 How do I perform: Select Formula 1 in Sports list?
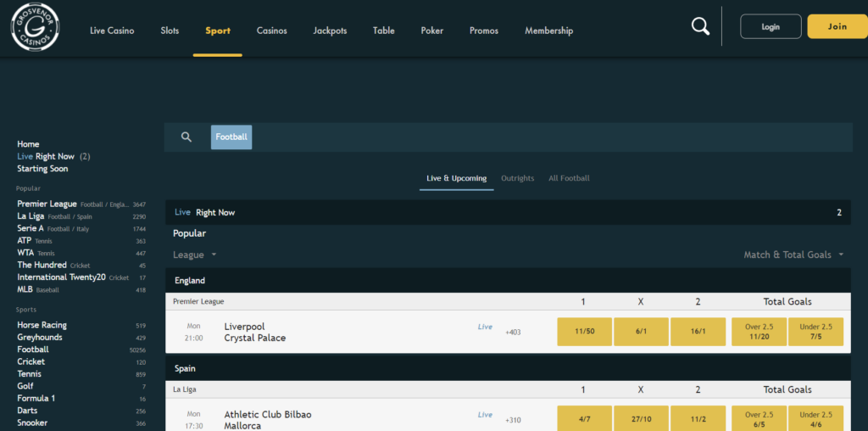pyautogui.click(x=81, y=398)
